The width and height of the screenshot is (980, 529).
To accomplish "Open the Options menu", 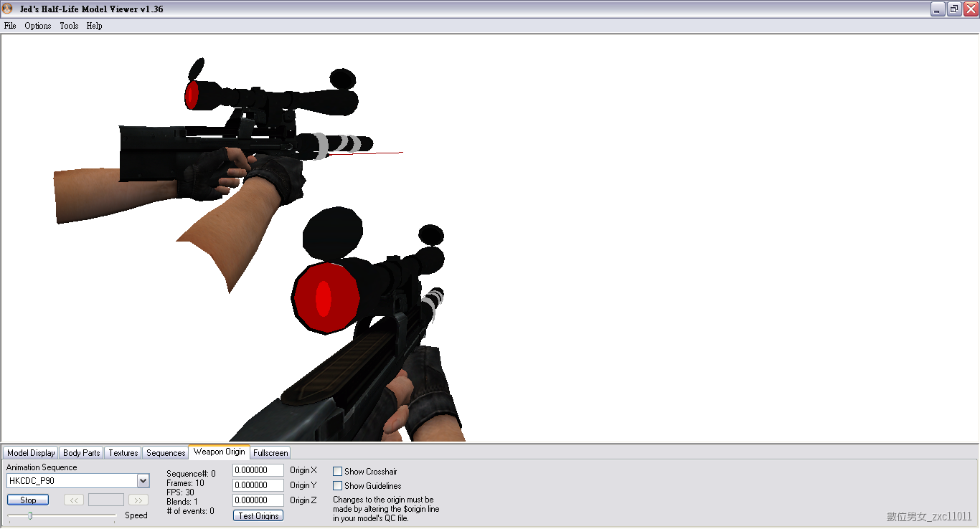I will (x=38, y=26).
